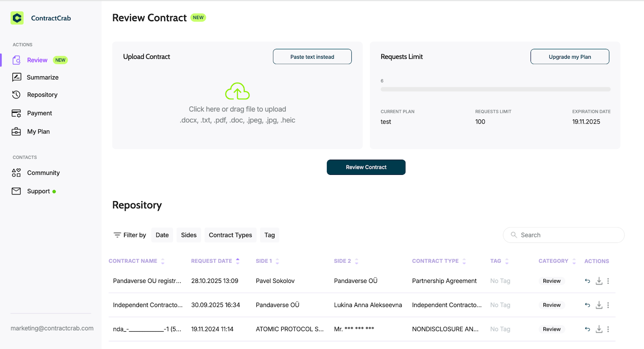Click the ContractCrab logo icon
644x349 pixels.
[x=17, y=18]
